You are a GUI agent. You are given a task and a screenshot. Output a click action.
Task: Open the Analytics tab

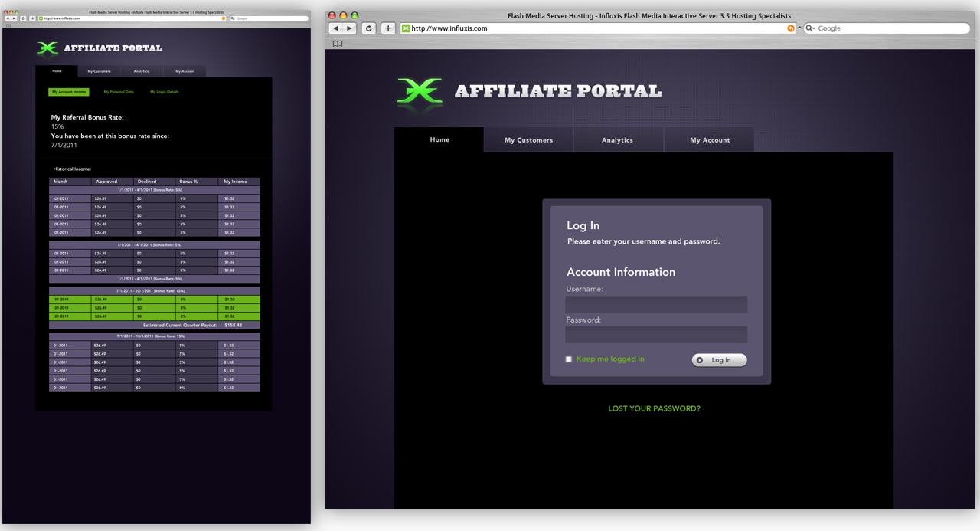618,139
